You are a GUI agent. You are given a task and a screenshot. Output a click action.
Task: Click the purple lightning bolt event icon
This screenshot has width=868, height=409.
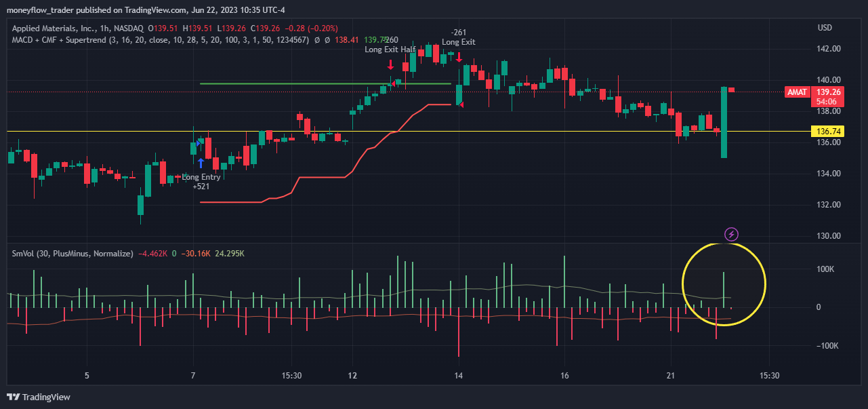pyautogui.click(x=731, y=235)
